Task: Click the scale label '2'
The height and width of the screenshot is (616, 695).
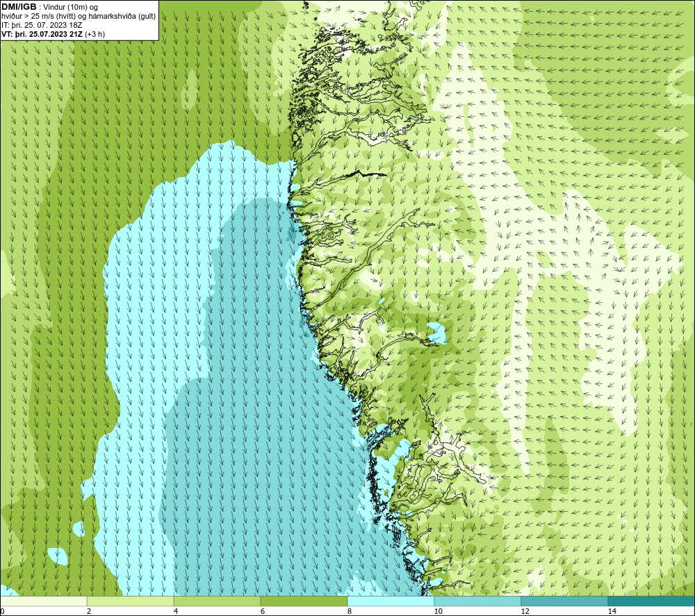Action: 89,611
